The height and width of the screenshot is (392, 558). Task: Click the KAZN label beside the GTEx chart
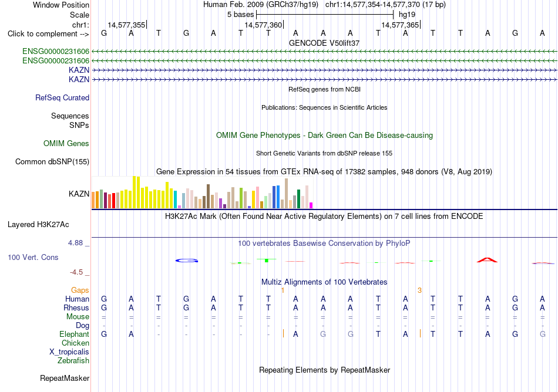tap(79, 194)
